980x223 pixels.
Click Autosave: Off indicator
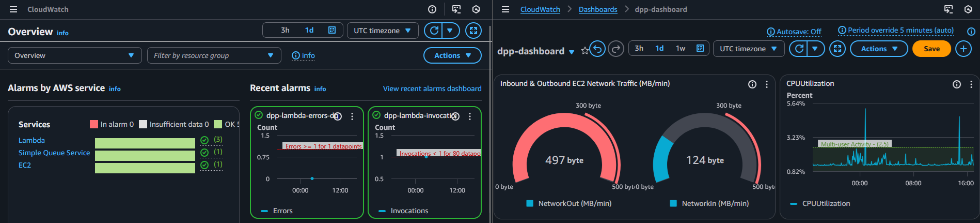(794, 32)
